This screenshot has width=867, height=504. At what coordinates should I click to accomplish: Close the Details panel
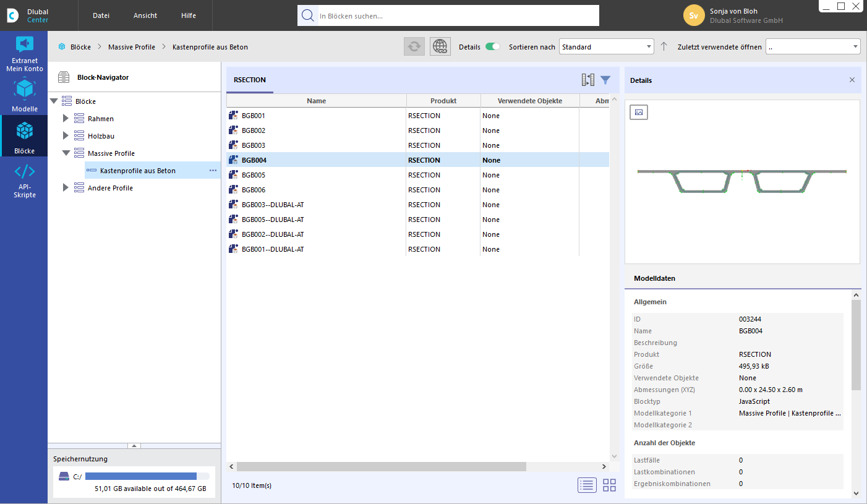(852, 80)
